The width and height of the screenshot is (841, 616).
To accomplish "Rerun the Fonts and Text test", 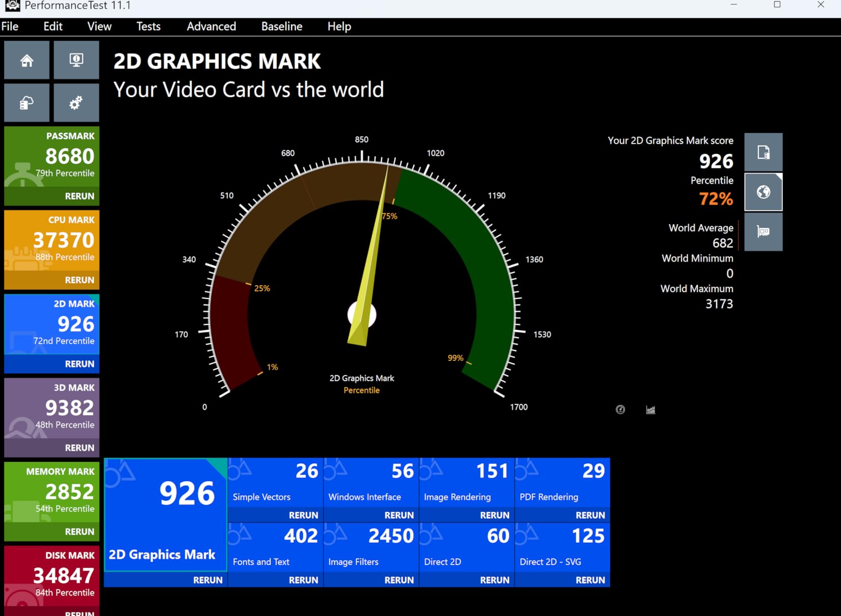I will pyautogui.click(x=303, y=580).
